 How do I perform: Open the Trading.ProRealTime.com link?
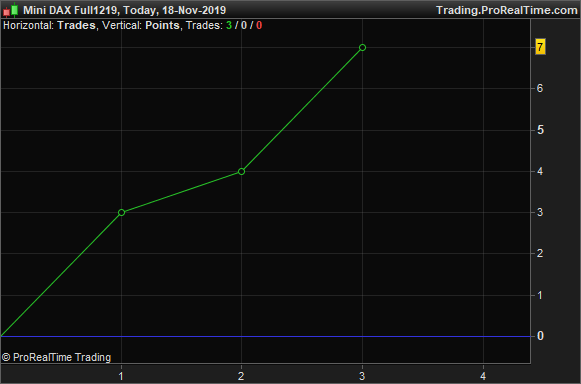(507, 10)
